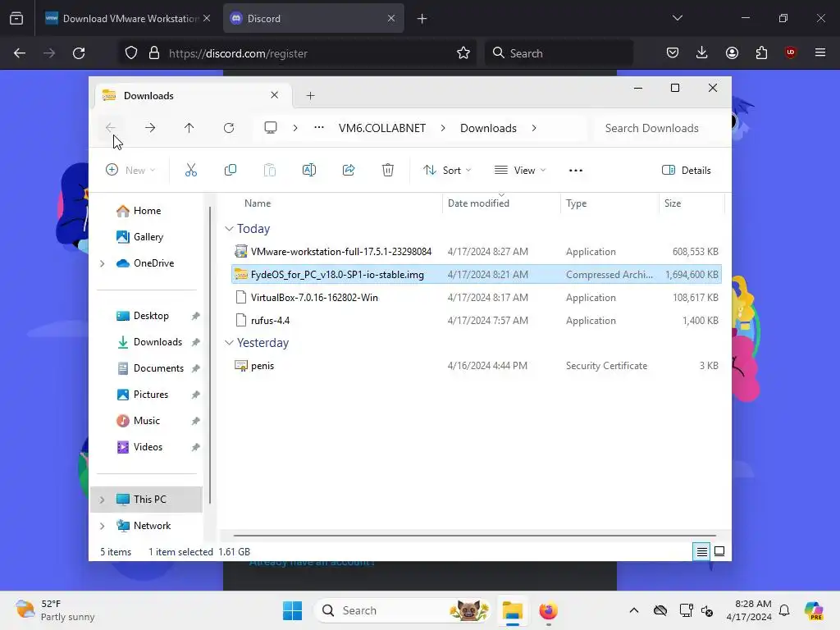The height and width of the screenshot is (630, 840).
Task: Close the Downloads Explorer tab
Action: 274,95
